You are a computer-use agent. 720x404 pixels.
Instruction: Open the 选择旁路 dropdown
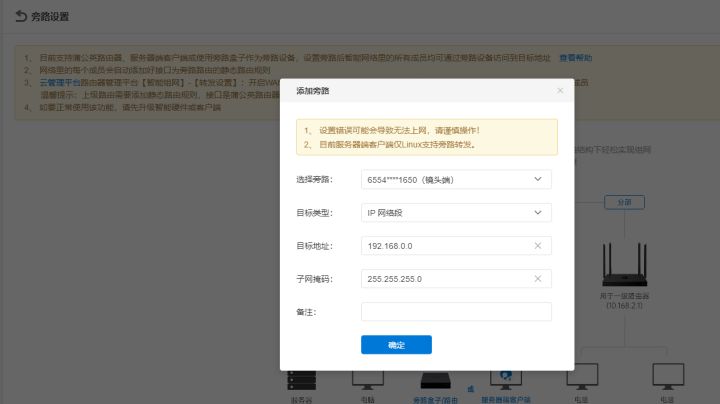point(455,179)
